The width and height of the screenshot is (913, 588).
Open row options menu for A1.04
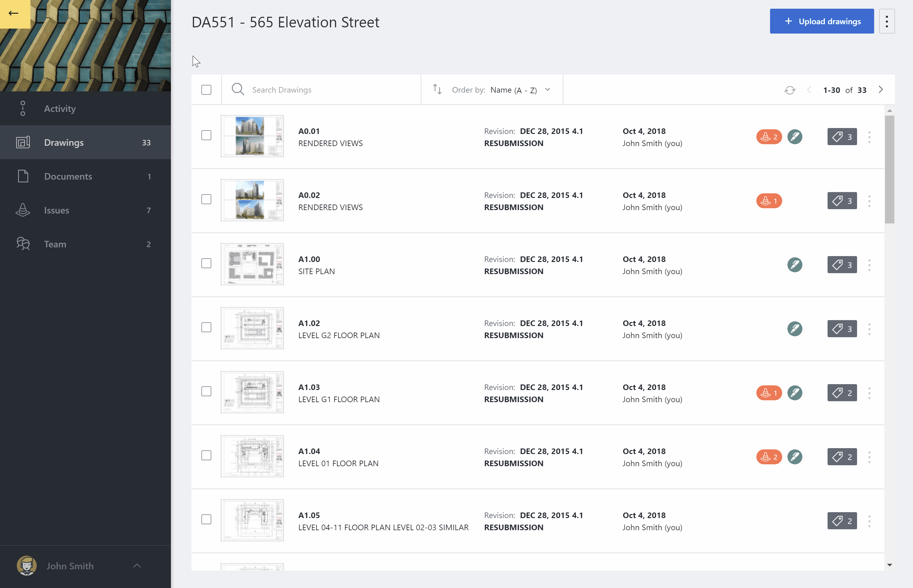coord(869,457)
